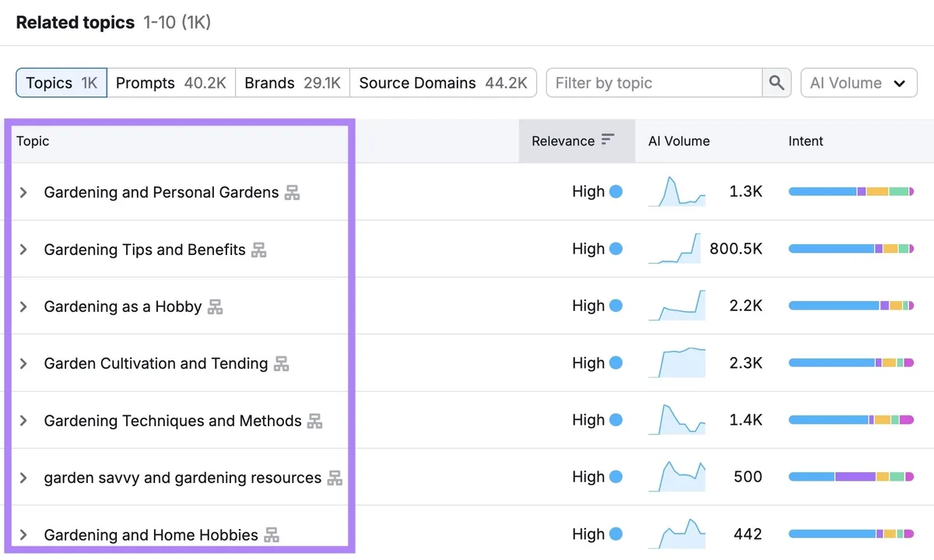Focus the Filter by topic field

654,83
